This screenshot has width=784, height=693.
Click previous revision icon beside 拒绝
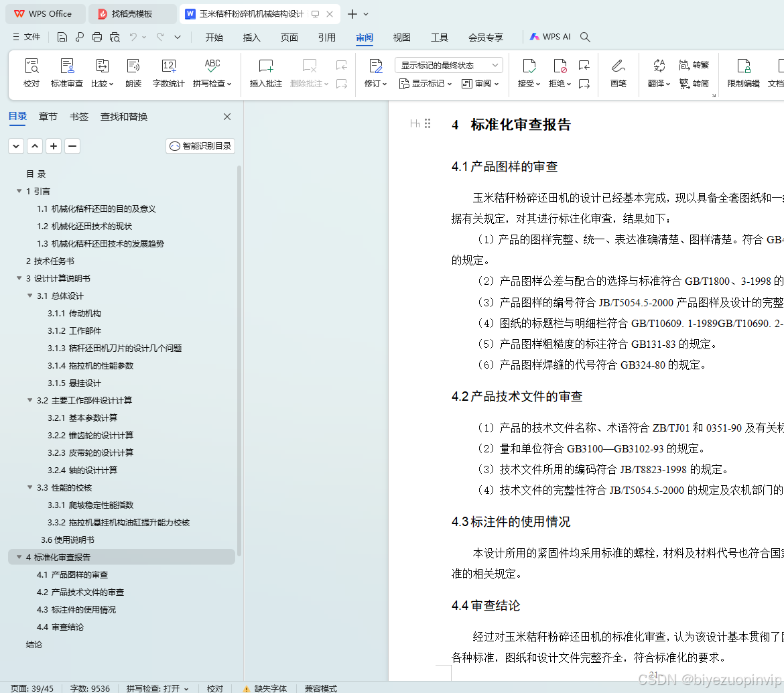pos(584,65)
